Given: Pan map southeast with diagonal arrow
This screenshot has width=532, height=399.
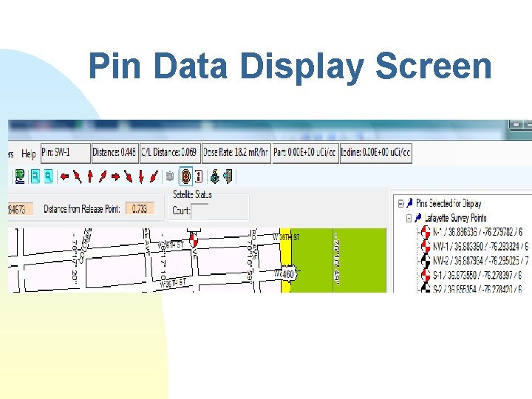Looking at the screenshot, I should click(129, 177).
